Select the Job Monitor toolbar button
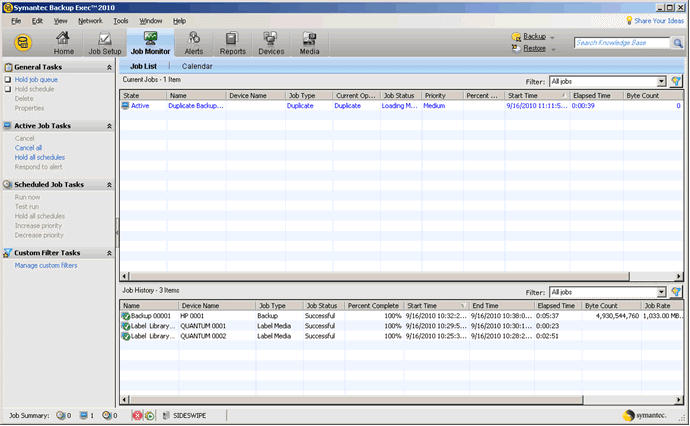Screen dimensions: 690x426 click(150, 43)
